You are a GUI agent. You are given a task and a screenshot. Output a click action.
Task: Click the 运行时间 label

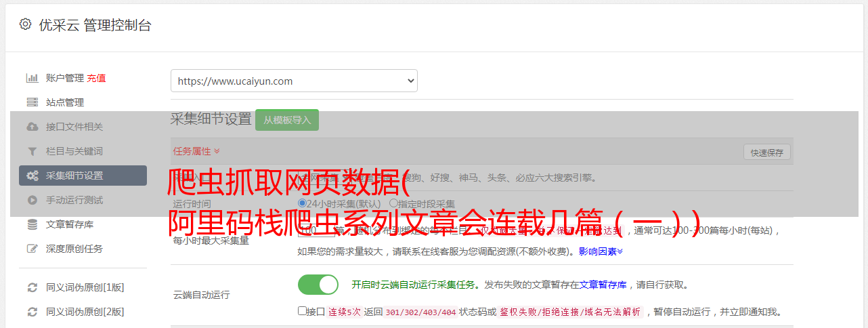(192, 204)
